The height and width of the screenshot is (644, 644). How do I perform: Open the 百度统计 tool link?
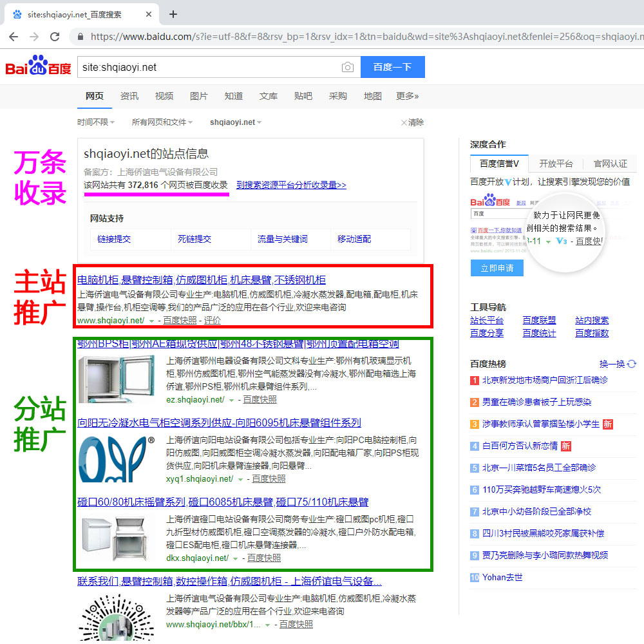[x=539, y=333]
